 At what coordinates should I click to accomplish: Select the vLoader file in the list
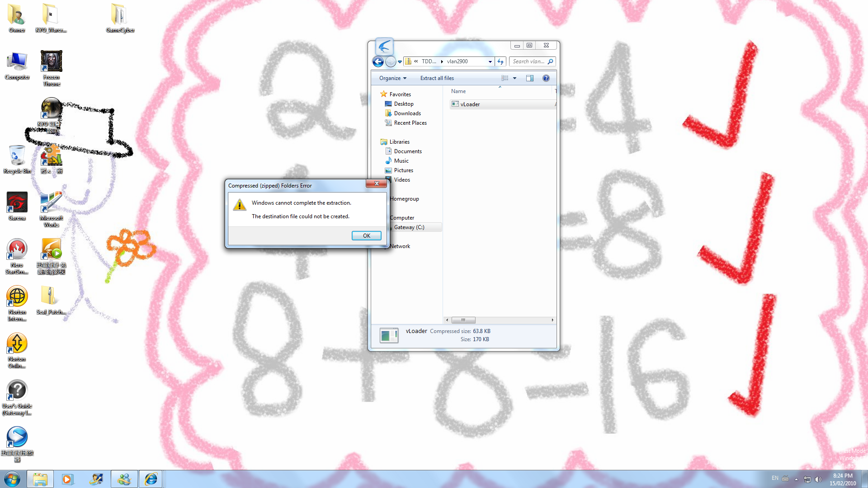tap(470, 104)
